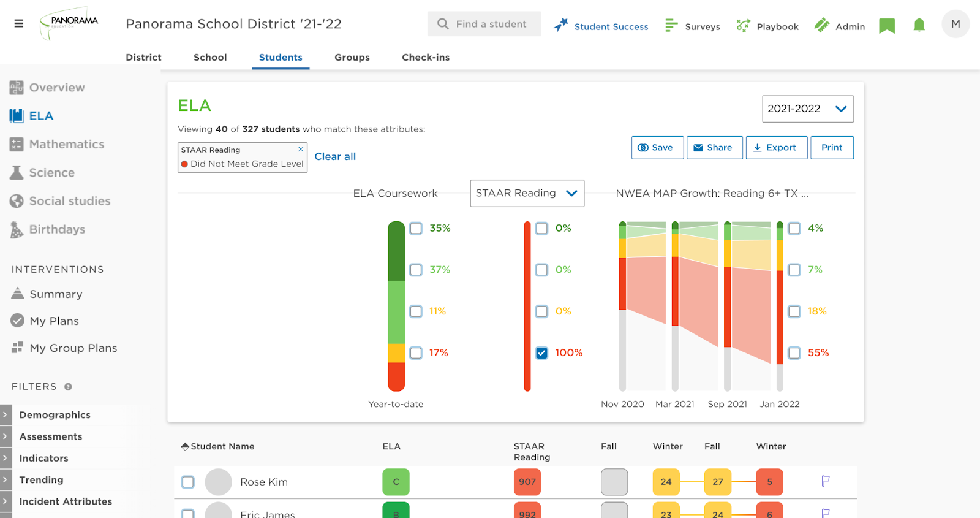Click the Birthdays party hat icon

pyautogui.click(x=17, y=229)
